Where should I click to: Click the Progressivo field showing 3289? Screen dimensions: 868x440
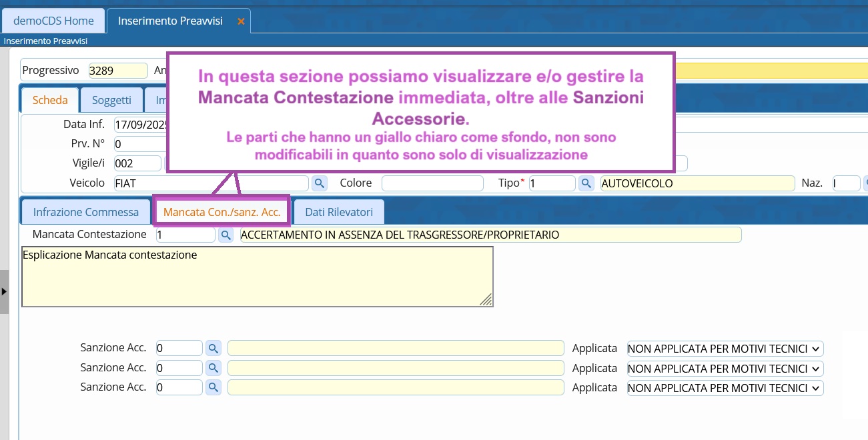tap(117, 70)
